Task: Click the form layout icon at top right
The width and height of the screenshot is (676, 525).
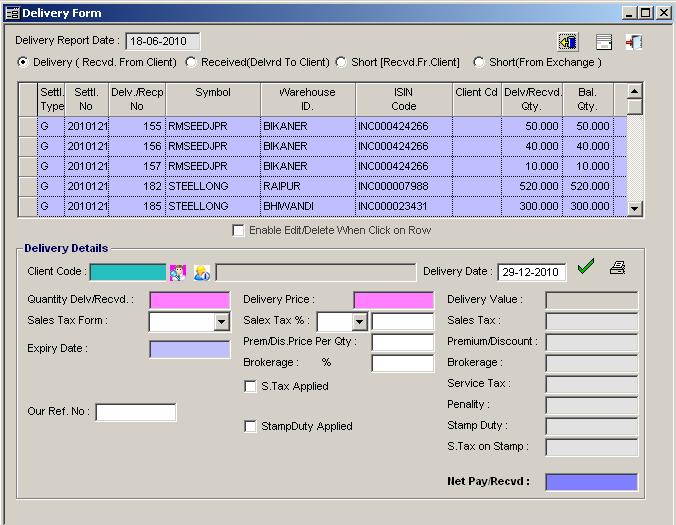Action: [603, 42]
